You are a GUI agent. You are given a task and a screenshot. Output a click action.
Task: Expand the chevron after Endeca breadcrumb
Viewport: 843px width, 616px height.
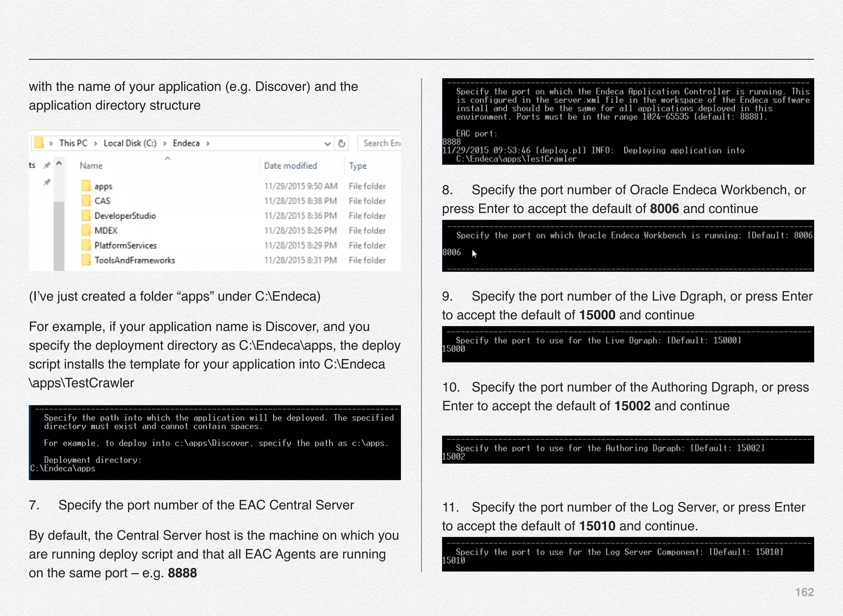(208, 143)
